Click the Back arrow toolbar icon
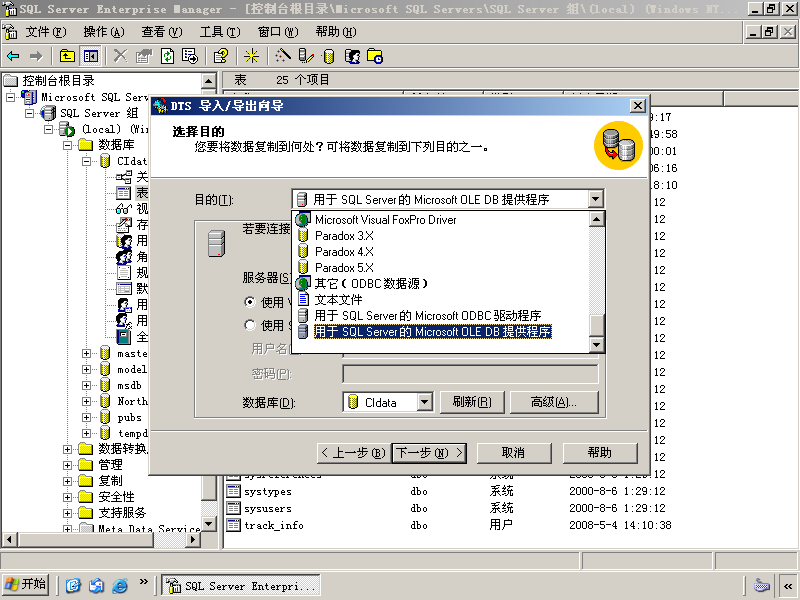The width and height of the screenshot is (800, 600). click(13, 56)
